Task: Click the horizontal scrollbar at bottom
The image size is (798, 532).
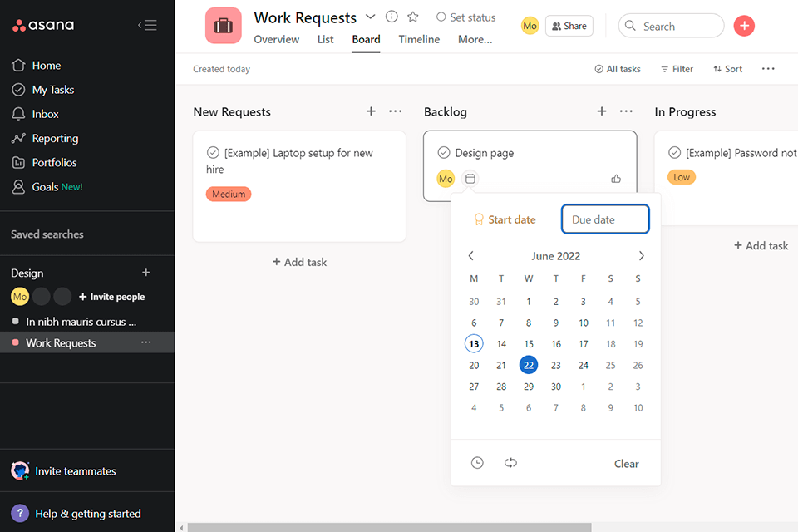Action: 389,527
